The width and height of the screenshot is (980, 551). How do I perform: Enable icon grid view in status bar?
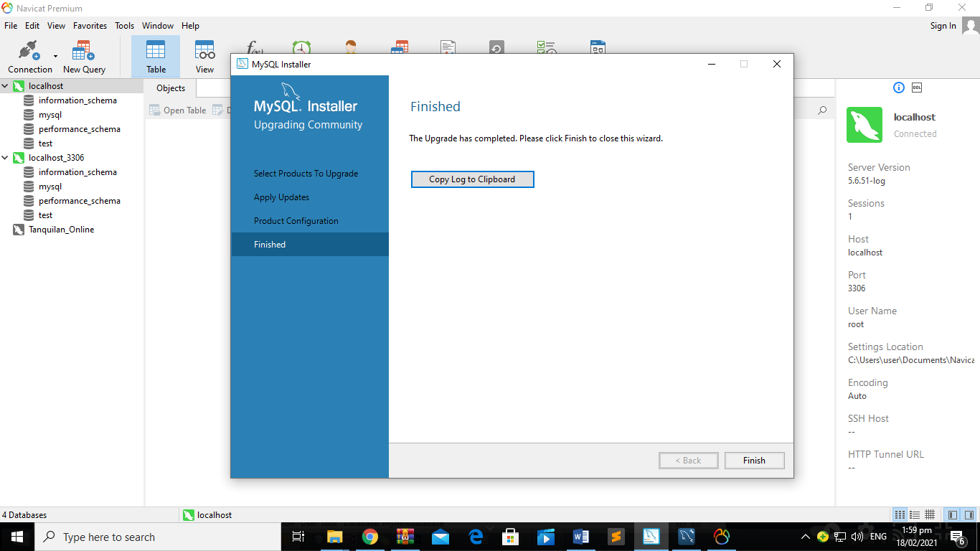tap(900, 515)
